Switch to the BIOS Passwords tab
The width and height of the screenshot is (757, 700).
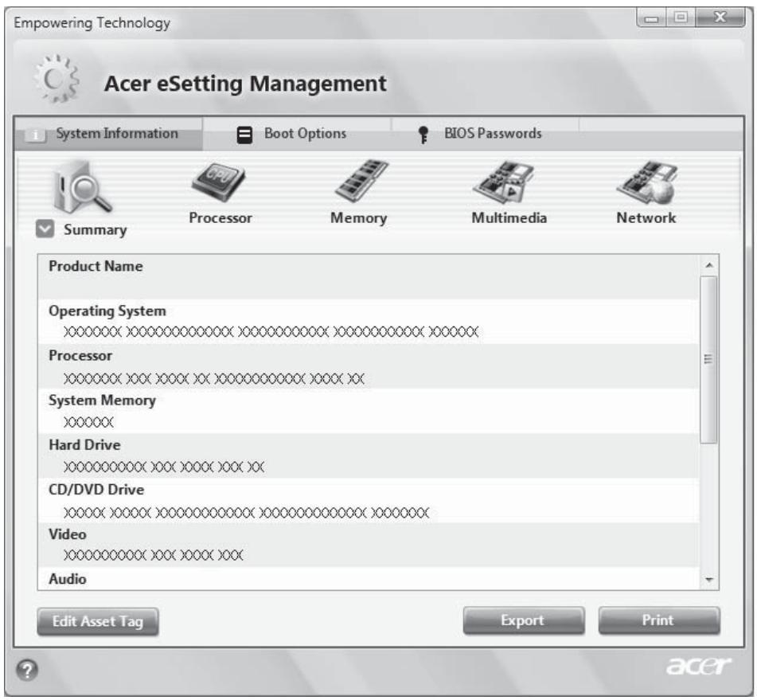point(486,134)
